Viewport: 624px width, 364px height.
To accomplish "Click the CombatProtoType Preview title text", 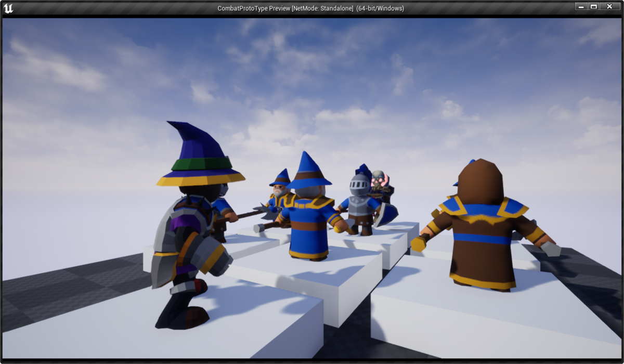I will pyautogui.click(x=311, y=8).
